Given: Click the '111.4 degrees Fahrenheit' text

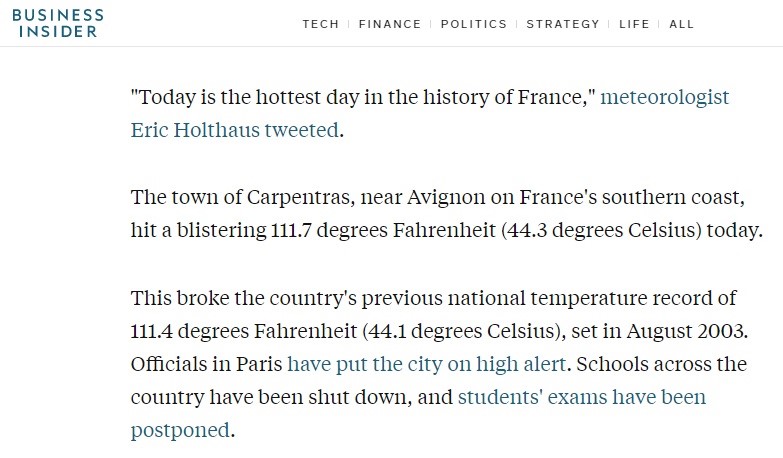Looking at the screenshot, I should [243, 331].
